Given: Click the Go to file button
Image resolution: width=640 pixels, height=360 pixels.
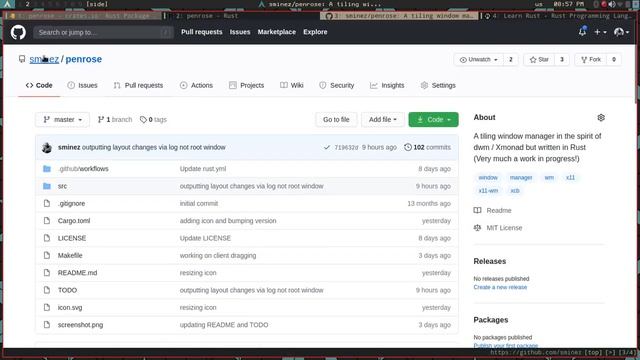Looking at the screenshot, I should coord(336,120).
